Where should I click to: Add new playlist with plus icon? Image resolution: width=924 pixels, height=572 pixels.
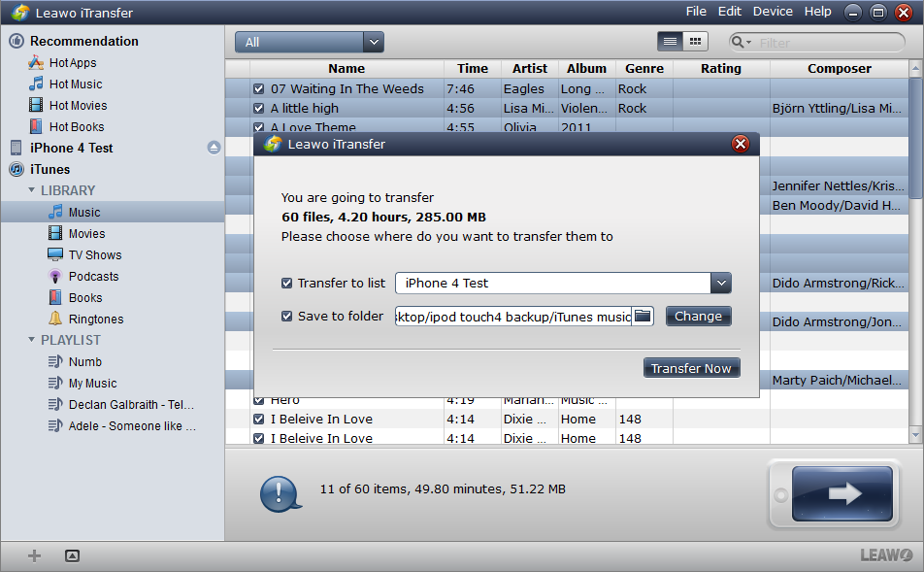[34, 555]
